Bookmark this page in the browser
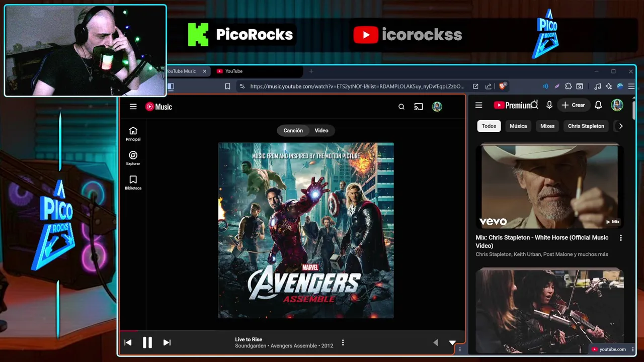644x362 pixels. [x=227, y=86]
